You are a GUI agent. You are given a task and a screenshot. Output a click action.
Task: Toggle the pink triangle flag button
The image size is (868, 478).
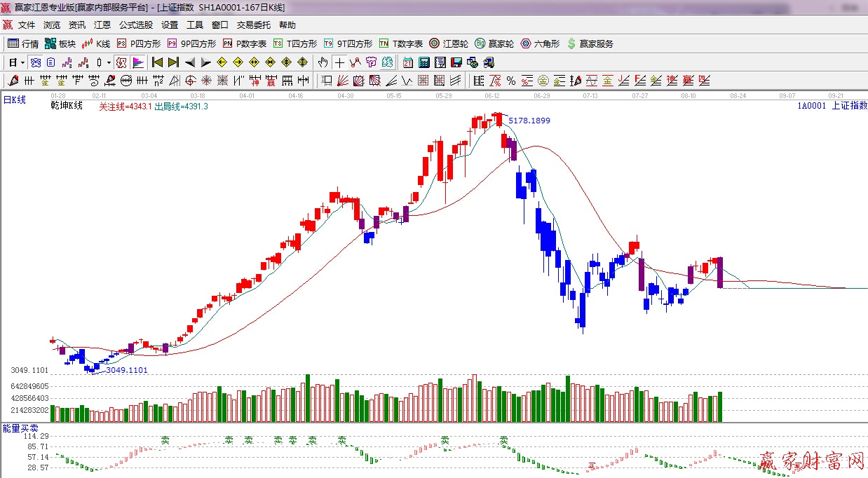(137, 62)
